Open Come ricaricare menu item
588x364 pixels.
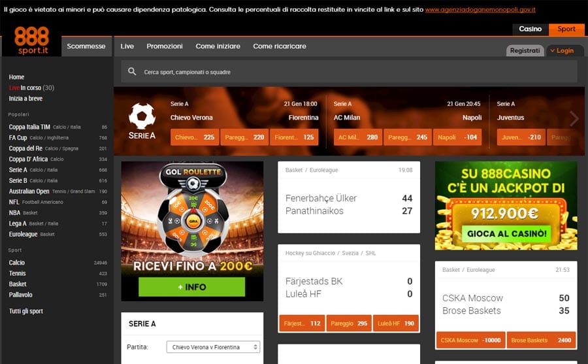click(x=280, y=46)
